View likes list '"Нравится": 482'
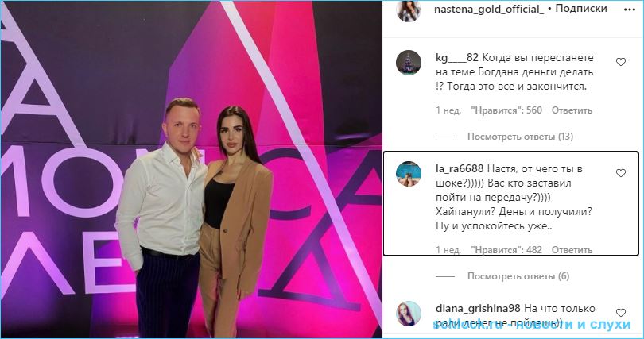Viewport: 644px width, 339px height. 506,249
